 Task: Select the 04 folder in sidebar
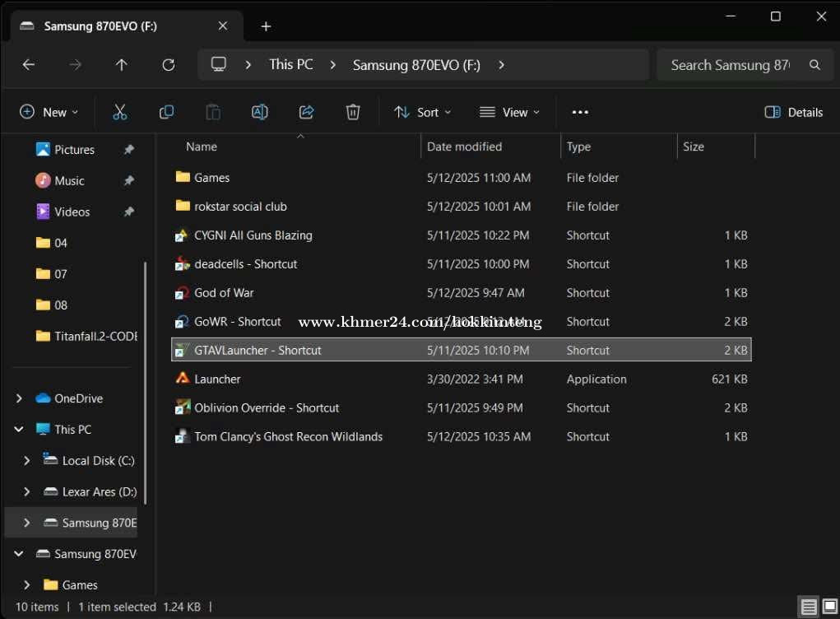(x=52, y=243)
